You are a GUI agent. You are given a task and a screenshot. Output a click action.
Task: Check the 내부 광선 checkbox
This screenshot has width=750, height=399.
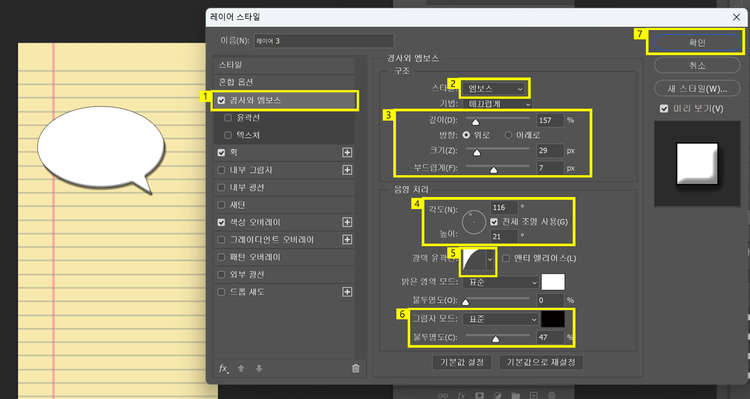[x=221, y=188]
